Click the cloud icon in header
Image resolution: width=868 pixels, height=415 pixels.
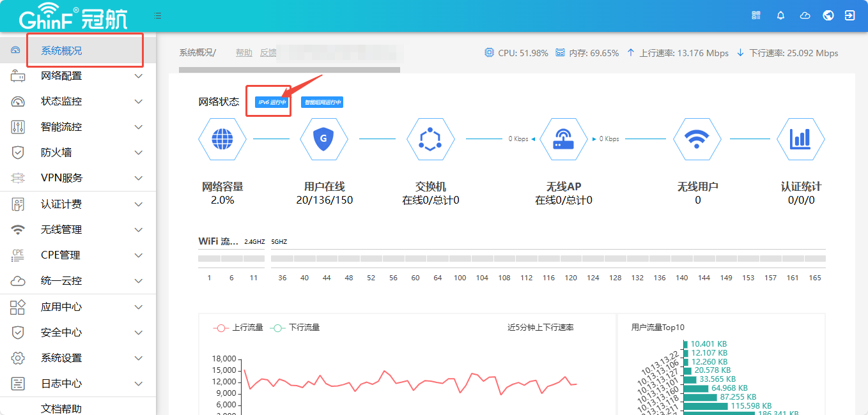point(805,15)
